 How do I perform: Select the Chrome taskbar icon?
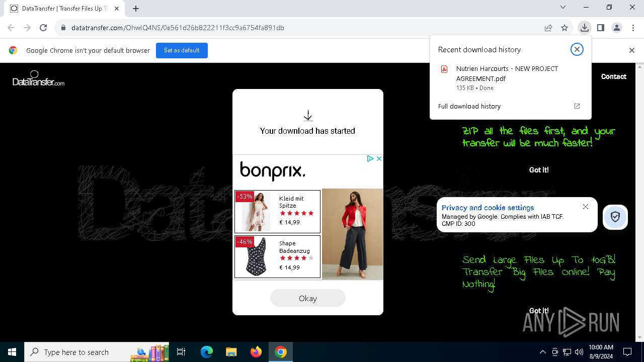click(281, 352)
